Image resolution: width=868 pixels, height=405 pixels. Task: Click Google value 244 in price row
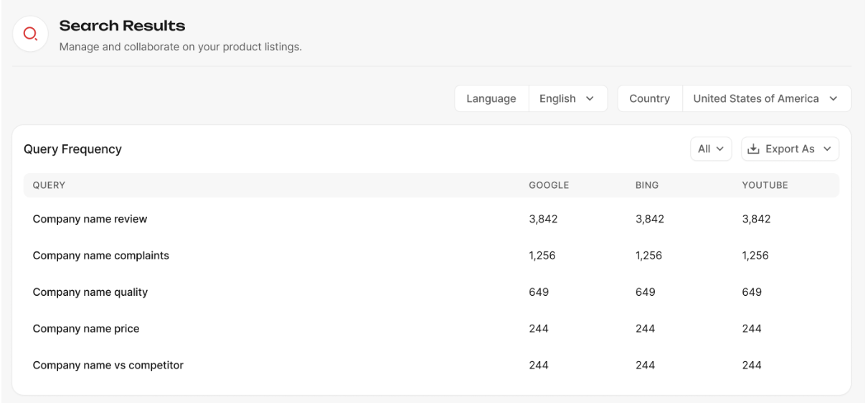539,329
